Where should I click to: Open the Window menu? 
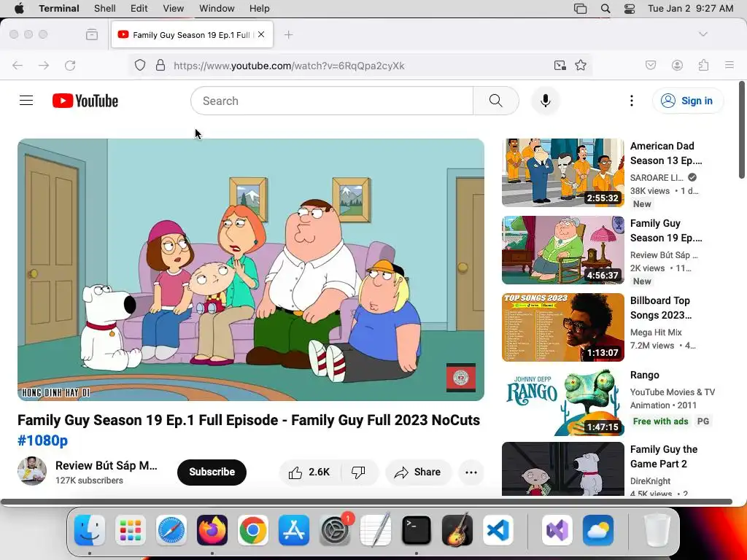point(217,8)
